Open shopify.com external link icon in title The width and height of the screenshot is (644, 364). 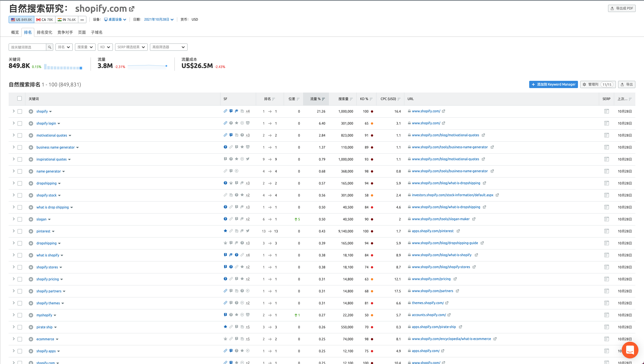pos(132,9)
